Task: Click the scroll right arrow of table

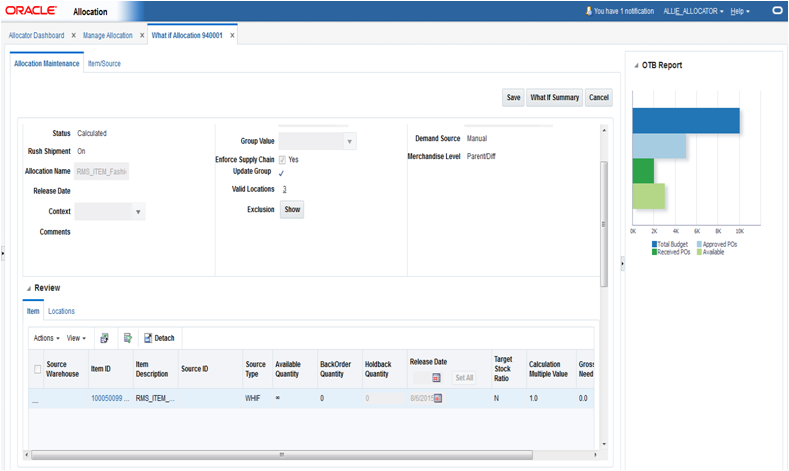Action: 595,455
